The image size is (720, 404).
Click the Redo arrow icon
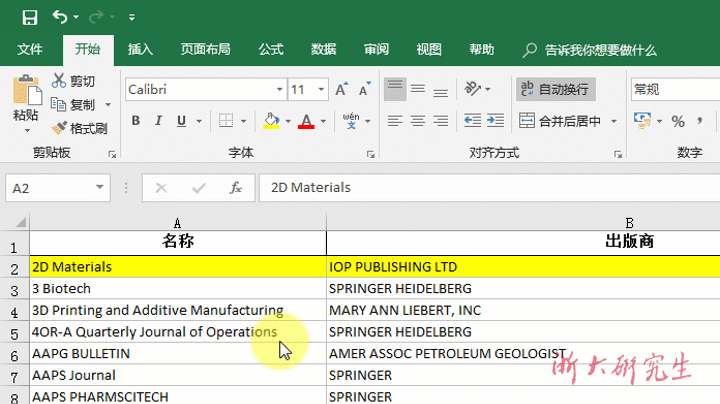[x=96, y=17]
